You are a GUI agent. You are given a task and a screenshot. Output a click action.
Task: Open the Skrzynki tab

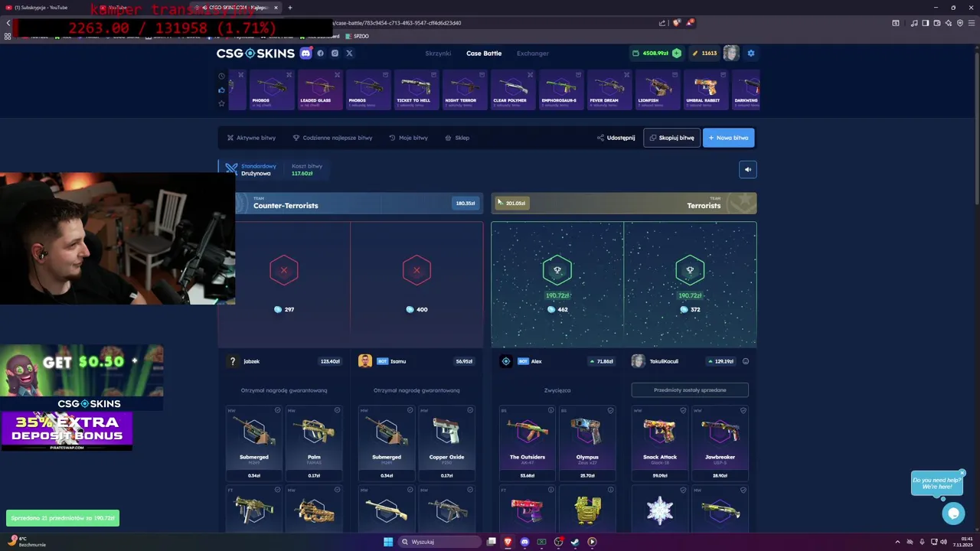pos(438,54)
